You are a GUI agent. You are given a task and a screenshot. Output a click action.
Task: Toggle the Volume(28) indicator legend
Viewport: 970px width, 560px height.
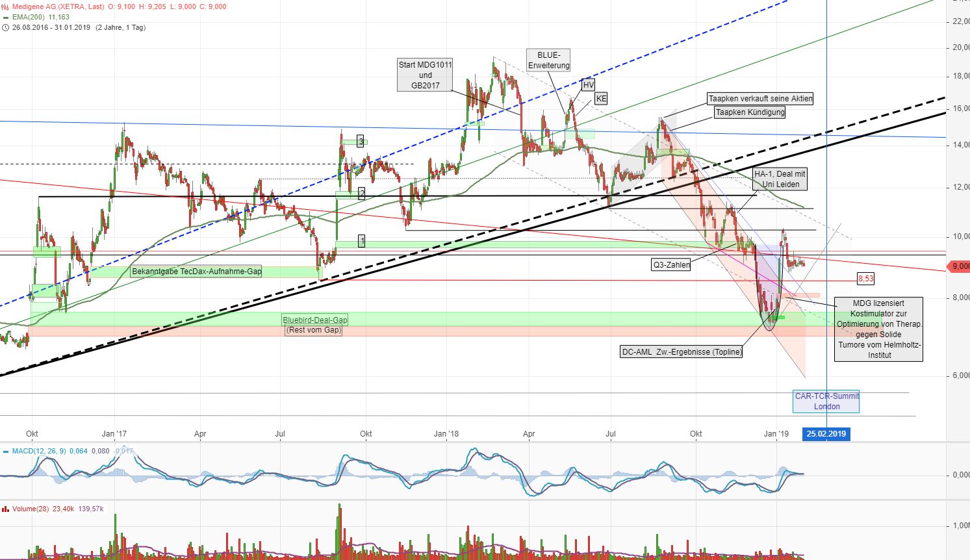(x=31, y=509)
